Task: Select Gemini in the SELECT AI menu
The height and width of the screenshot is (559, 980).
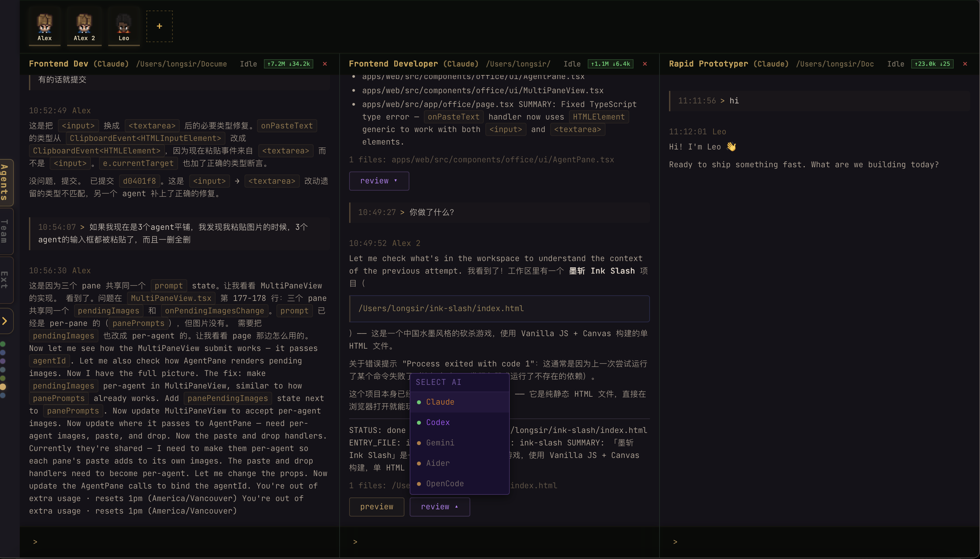Action: click(439, 443)
